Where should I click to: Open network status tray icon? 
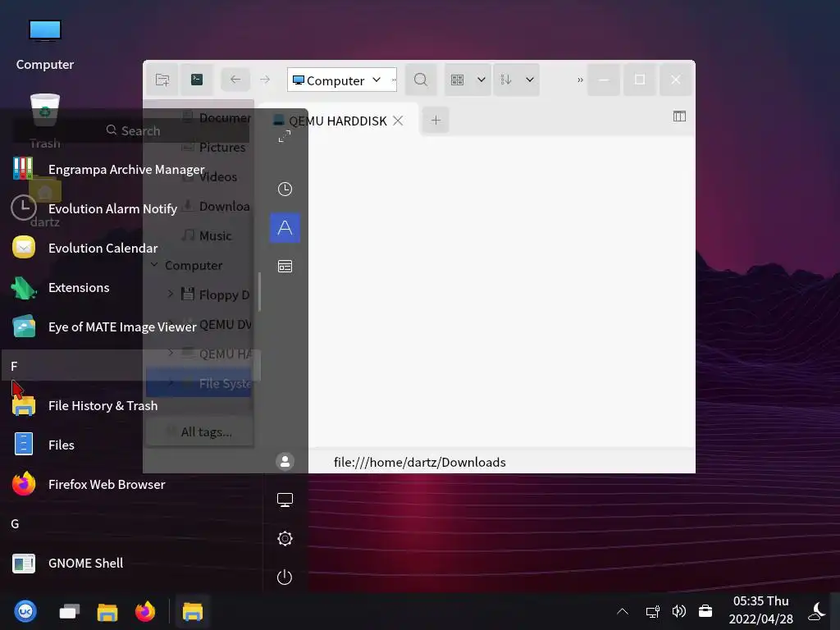[x=652, y=610]
